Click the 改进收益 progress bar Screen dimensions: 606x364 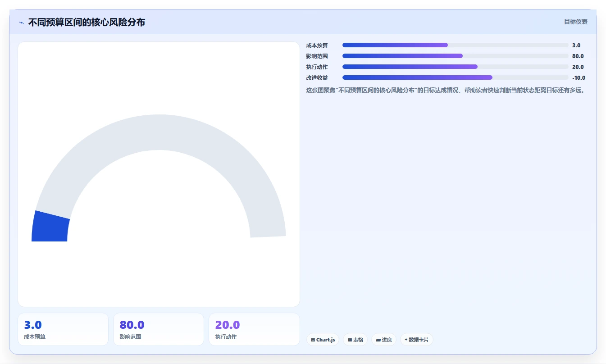(x=455, y=77)
